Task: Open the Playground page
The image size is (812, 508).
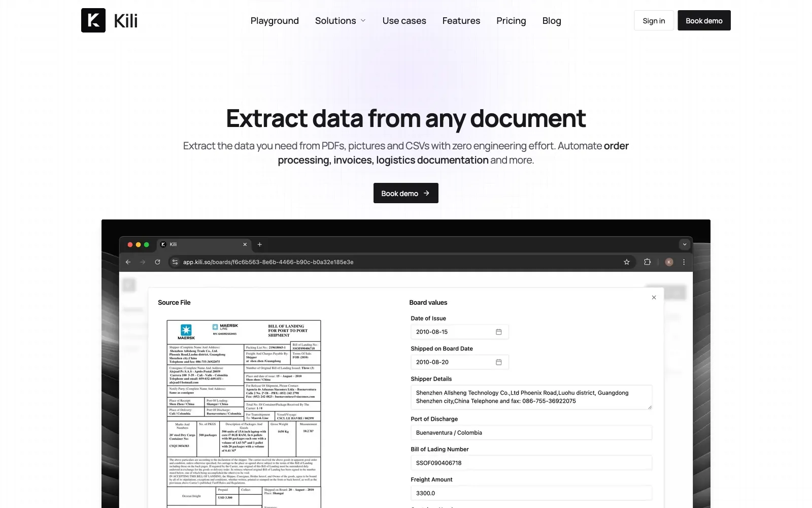Action: coord(275,21)
